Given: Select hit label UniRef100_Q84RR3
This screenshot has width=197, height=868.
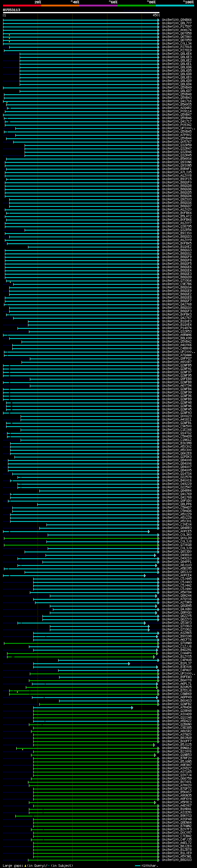Looking at the screenshot, I should (x=176, y=528).
